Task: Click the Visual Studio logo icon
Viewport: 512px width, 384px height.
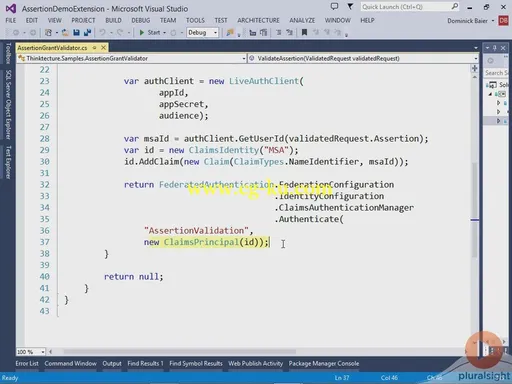Action: [x=11, y=8]
